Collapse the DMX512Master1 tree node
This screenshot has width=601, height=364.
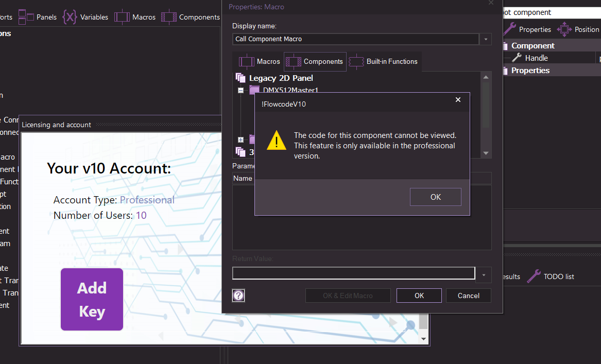point(241,90)
